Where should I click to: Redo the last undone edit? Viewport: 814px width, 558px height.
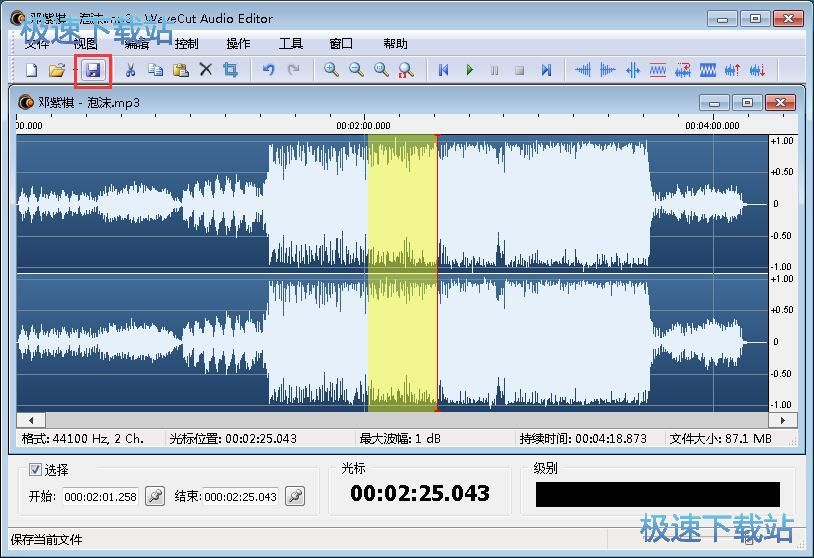click(x=294, y=70)
